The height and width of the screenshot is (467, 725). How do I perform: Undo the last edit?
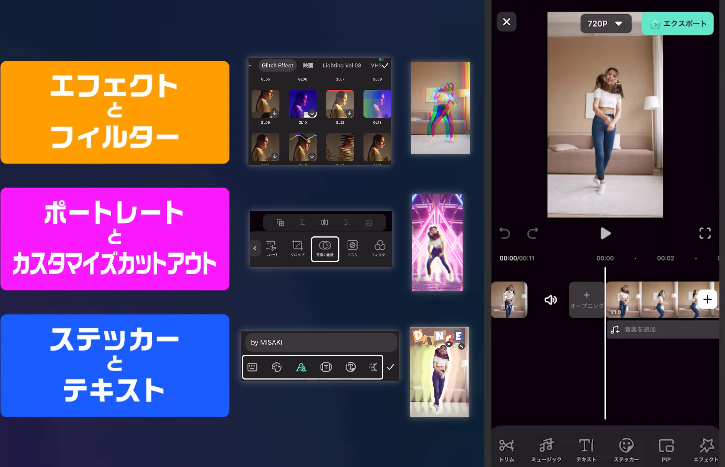(504, 234)
